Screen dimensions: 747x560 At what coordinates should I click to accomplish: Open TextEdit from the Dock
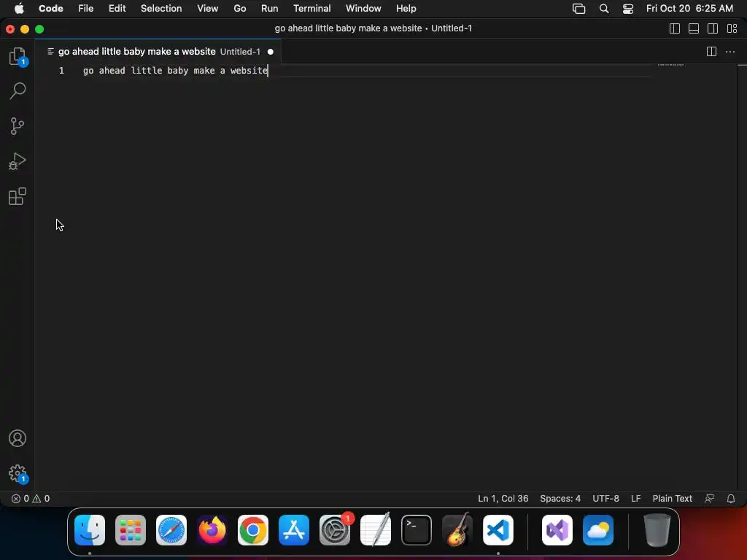point(376,530)
